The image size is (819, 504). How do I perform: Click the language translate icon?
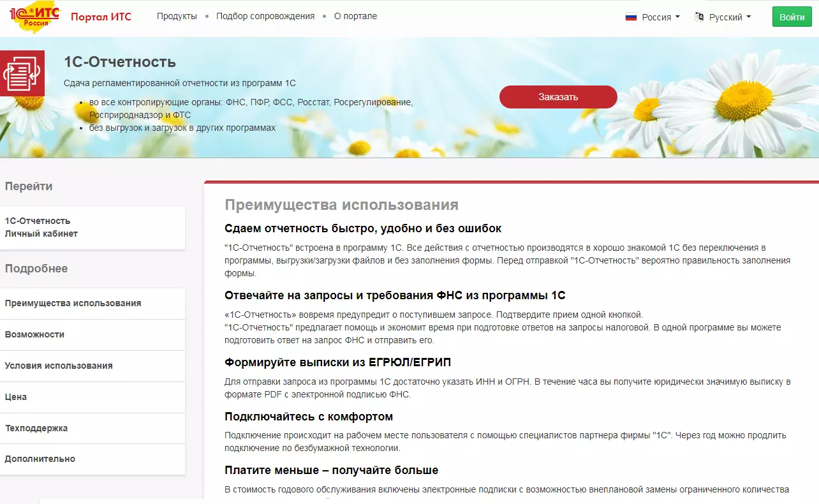699,17
